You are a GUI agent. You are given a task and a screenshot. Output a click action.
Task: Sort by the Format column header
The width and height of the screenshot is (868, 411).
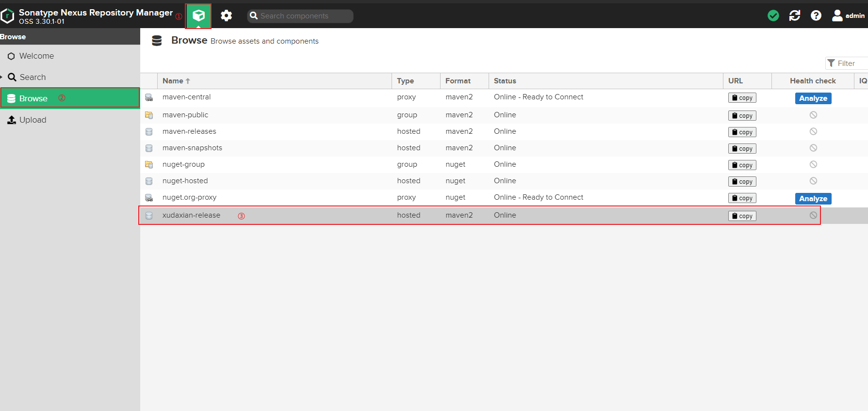[464, 81]
